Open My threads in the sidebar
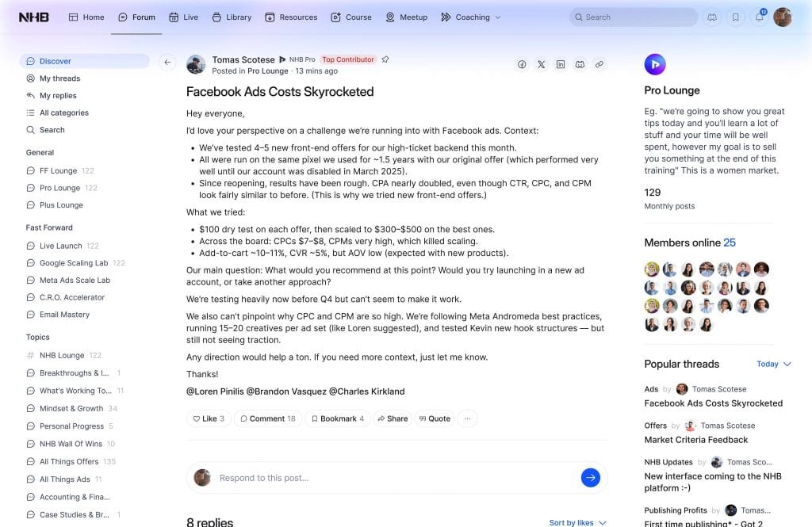The width and height of the screenshot is (812, 527). [59, 78]
